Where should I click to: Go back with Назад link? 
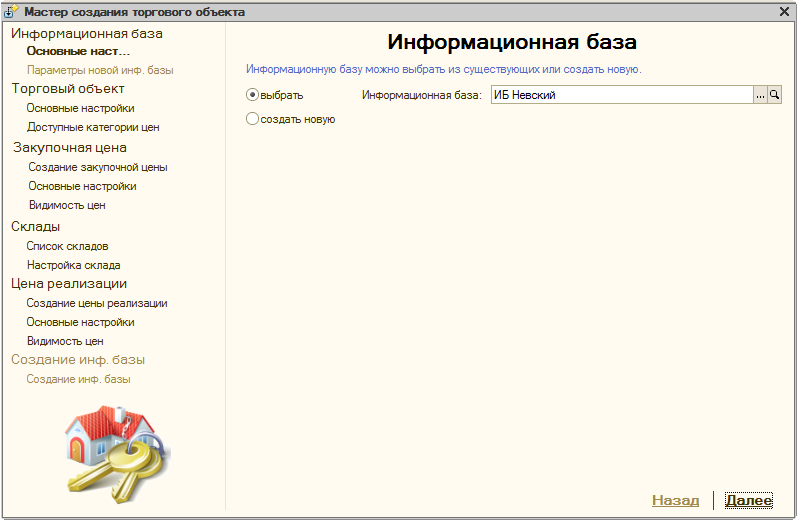click(x=676, y=500)
